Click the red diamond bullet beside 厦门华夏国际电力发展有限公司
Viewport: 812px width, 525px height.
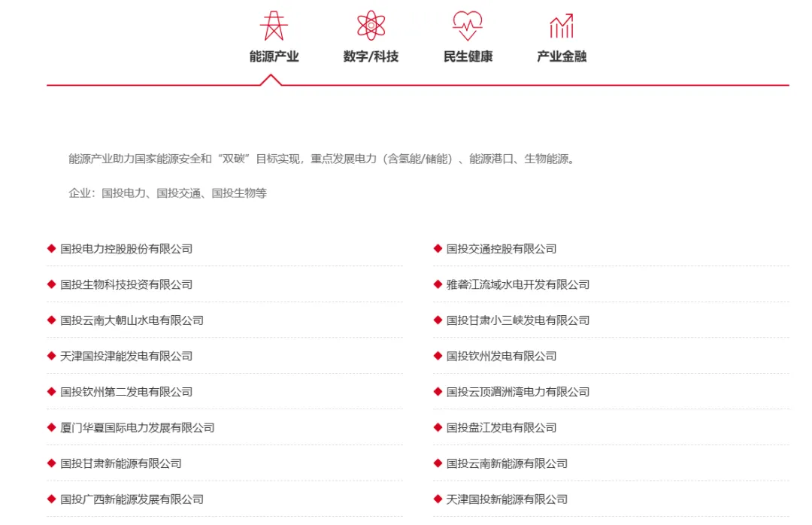tap(51, 427)
